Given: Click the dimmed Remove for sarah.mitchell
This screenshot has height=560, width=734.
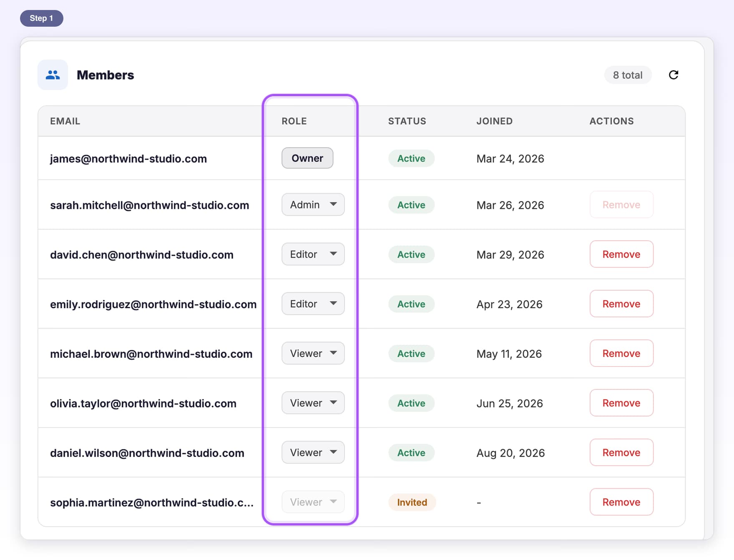Looking at the screenshot, I should point(621,205).
